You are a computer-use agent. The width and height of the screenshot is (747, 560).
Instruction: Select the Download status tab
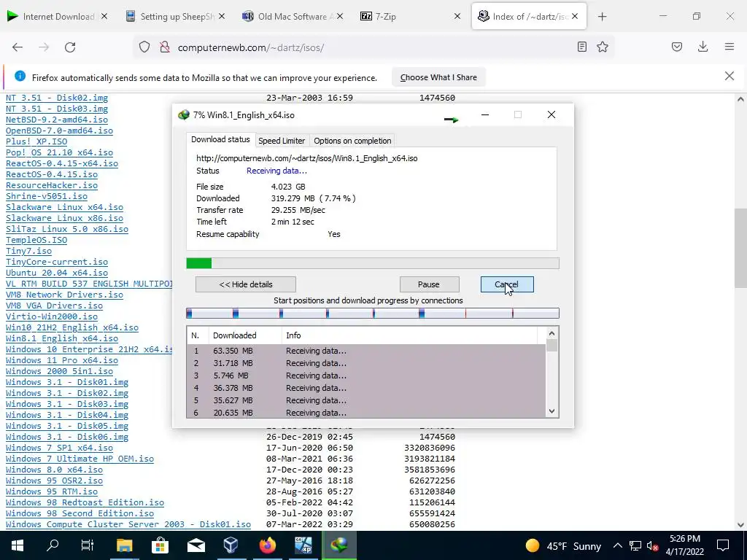click(x=220, y=139)
